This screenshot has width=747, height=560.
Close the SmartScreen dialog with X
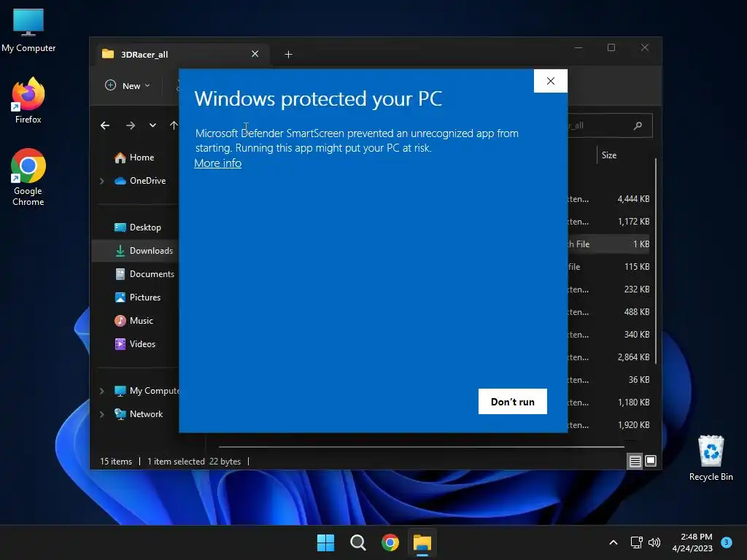pyautogui.click(x=550, y=81)
